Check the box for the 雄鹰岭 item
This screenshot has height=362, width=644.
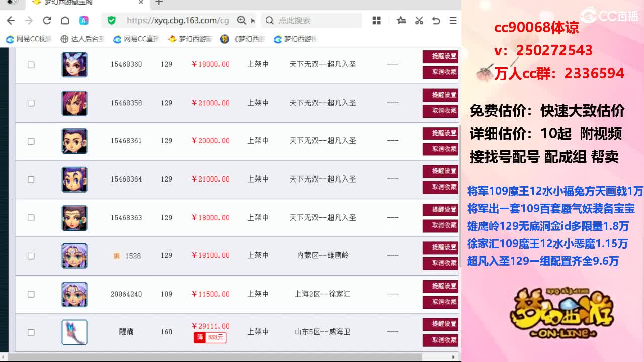(31, 256)
